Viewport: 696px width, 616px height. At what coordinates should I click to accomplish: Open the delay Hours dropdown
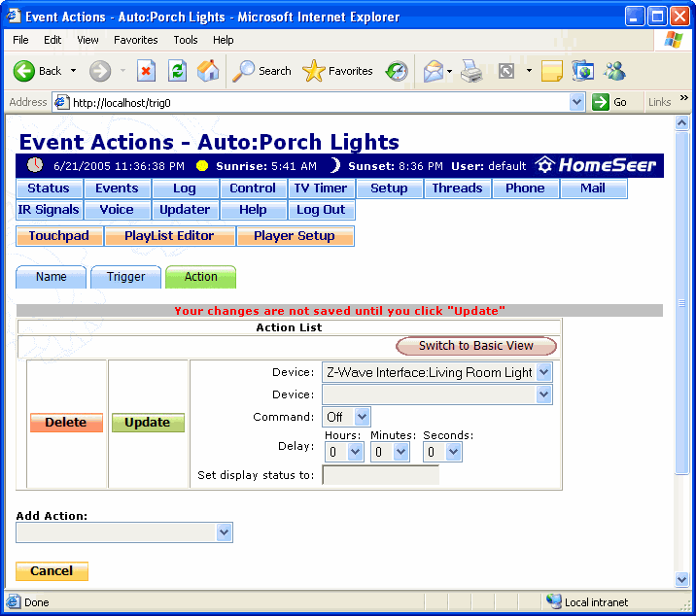[x=355, y=452]
